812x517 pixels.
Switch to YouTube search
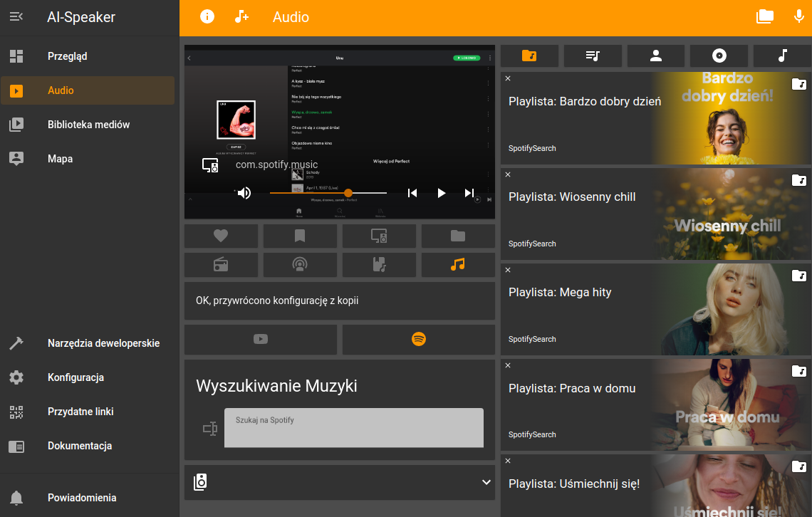[261, 340]
